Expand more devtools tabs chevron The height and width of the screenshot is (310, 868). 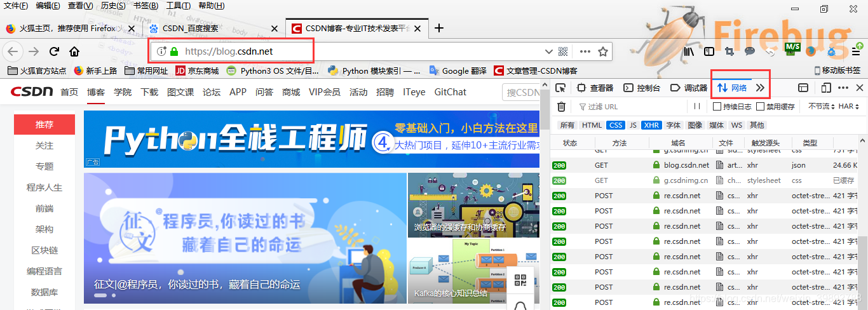click(x=760, y=88)
